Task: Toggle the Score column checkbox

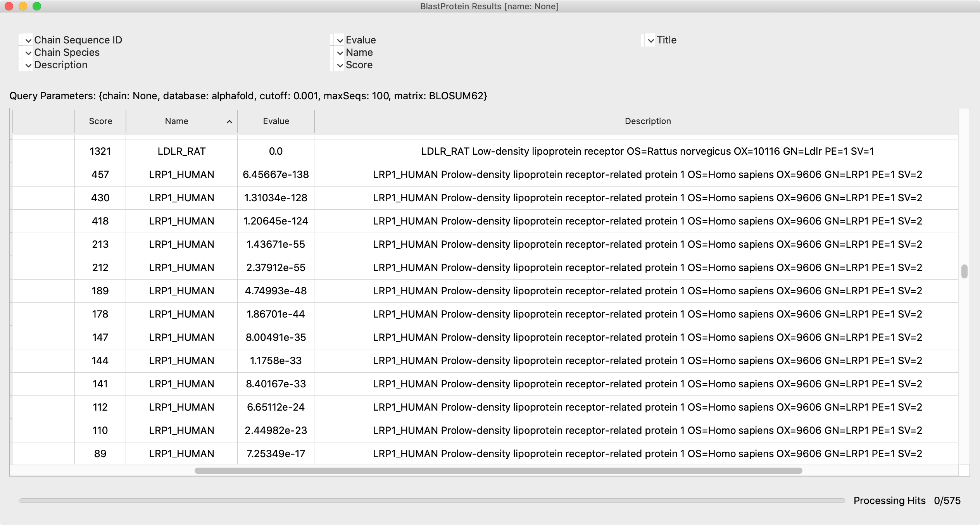Action: tap(340, 65)
